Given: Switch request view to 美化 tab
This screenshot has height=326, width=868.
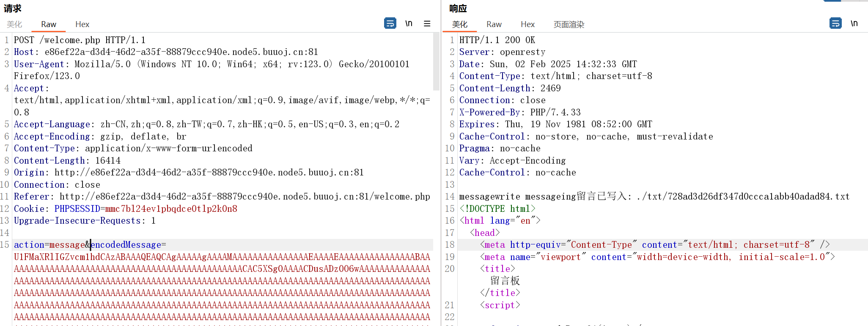Looking at the screenshot, I should point(14,25).
